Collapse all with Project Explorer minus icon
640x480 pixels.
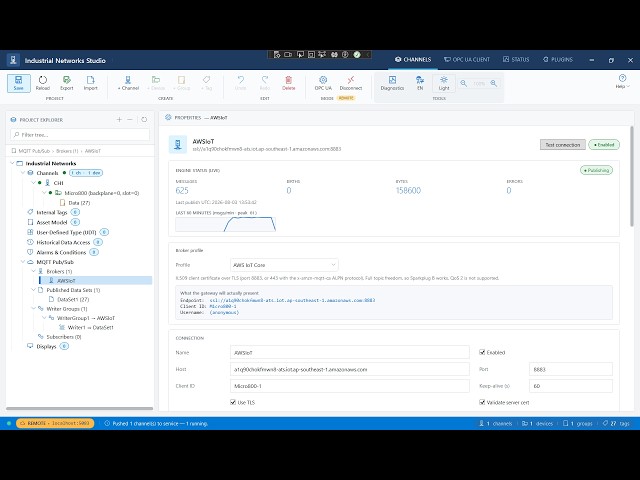[130, 120]
